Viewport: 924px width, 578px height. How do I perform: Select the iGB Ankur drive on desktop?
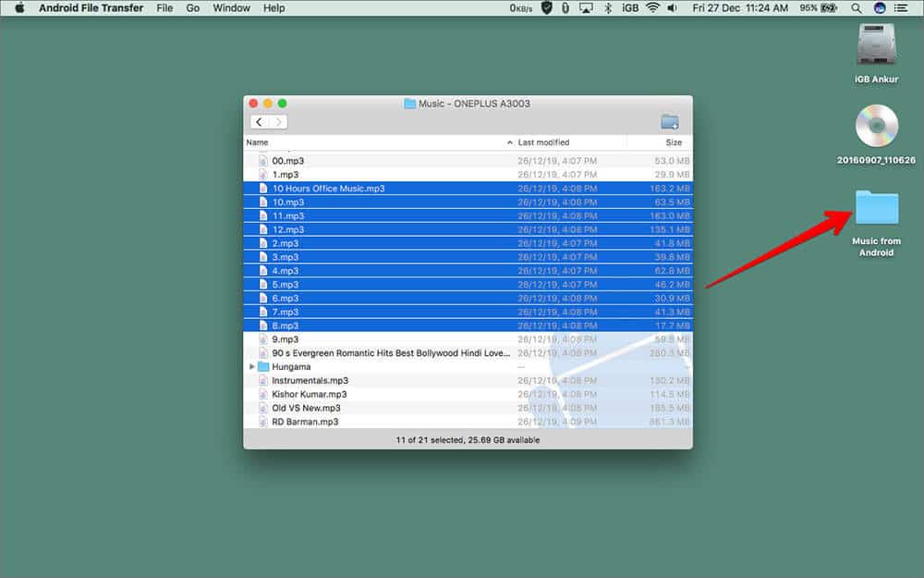coord(876,55)
